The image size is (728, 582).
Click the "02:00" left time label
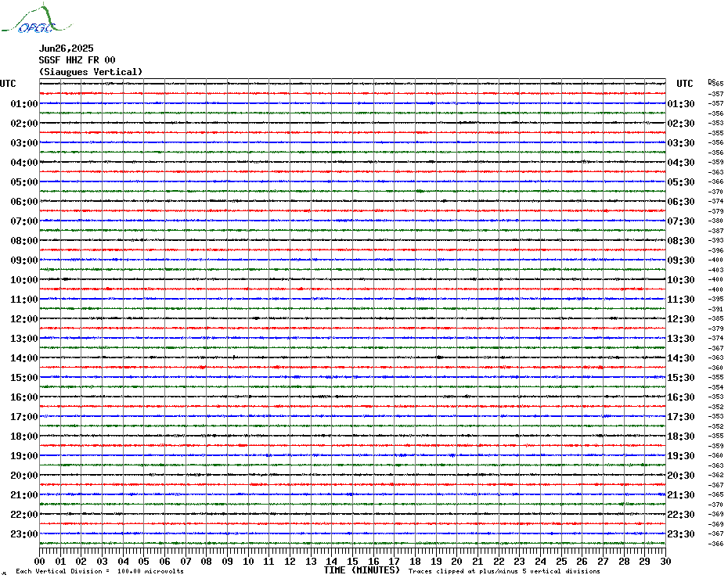coord(24,123)
